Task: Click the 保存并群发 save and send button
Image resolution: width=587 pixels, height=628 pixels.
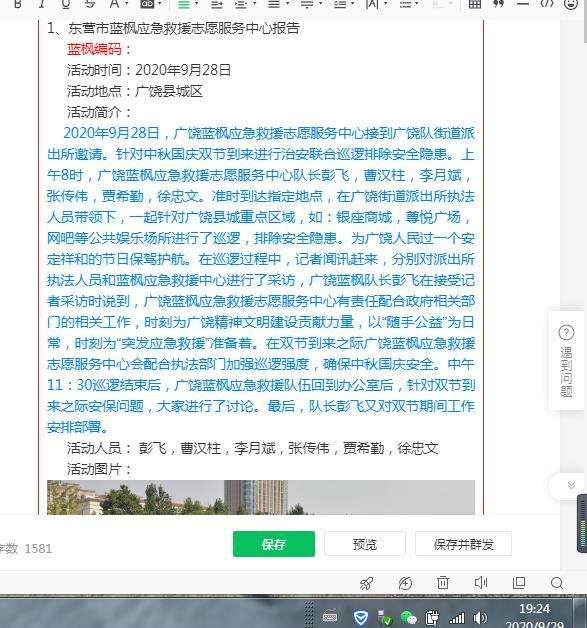Action: [x=463, y=544]
